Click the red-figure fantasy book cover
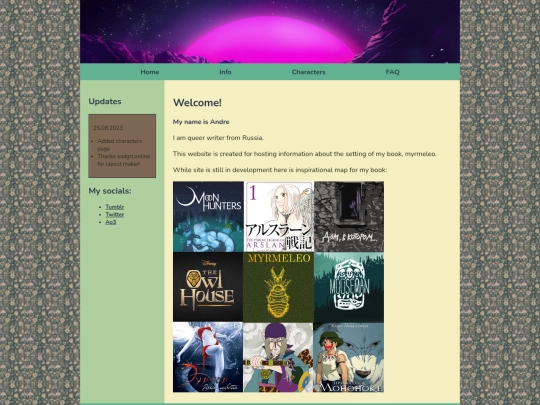Image resolution: width=540 pixels, height=405 pixels. (208, 357)
